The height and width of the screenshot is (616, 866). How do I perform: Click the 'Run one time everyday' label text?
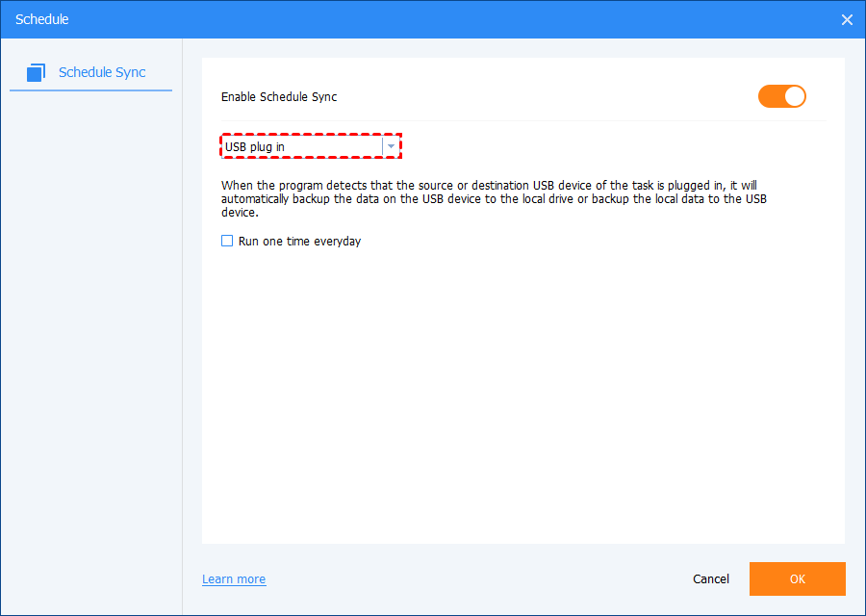[299, 241]
